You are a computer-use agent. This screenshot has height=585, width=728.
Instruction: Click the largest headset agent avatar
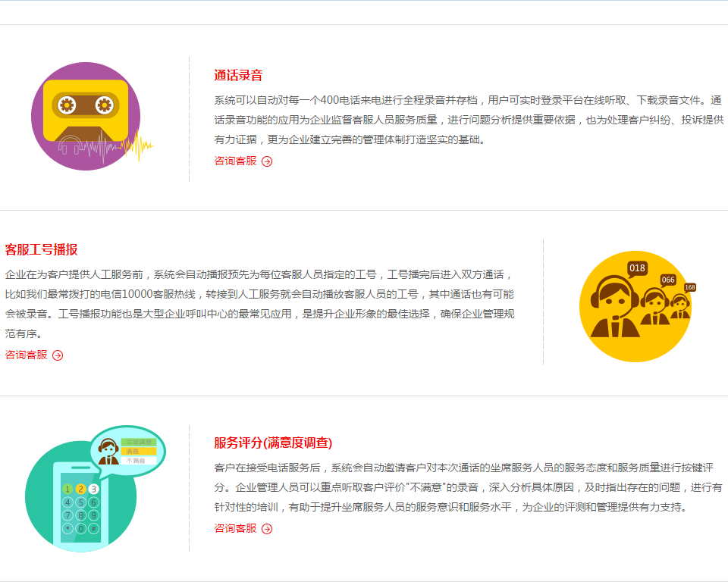pos(613,307)
